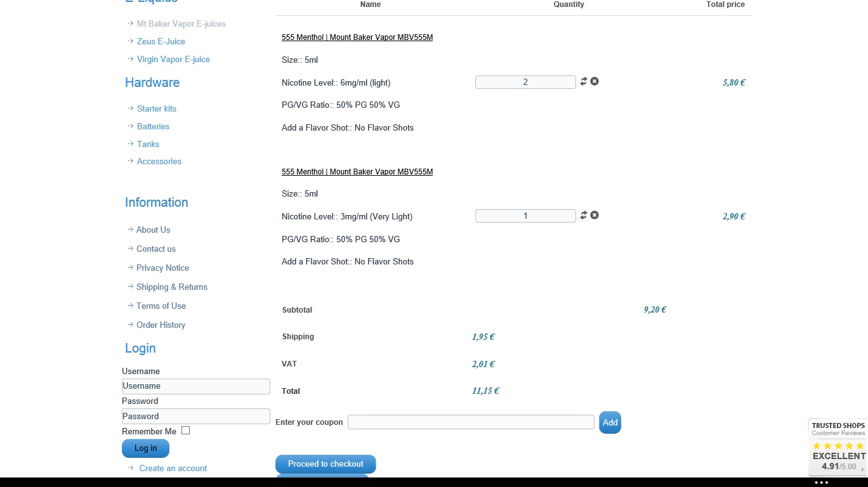Edit quantity field of the 3mg/ml item
This screenshot has width=868, height=487.
coord(525,216)
